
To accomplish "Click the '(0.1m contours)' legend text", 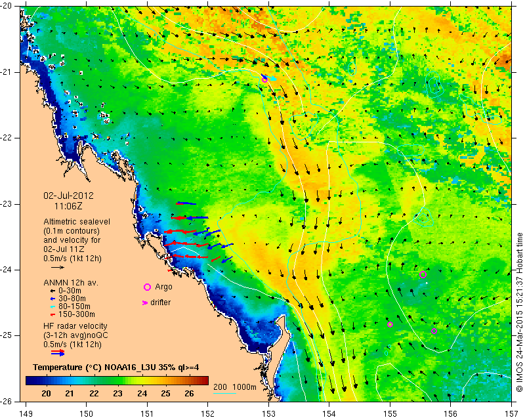I will [72, 231].
